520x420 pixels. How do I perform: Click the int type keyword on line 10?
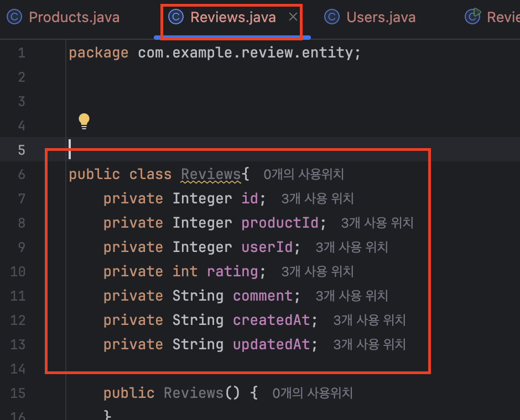pyautogui.click(x=185, y=271)
